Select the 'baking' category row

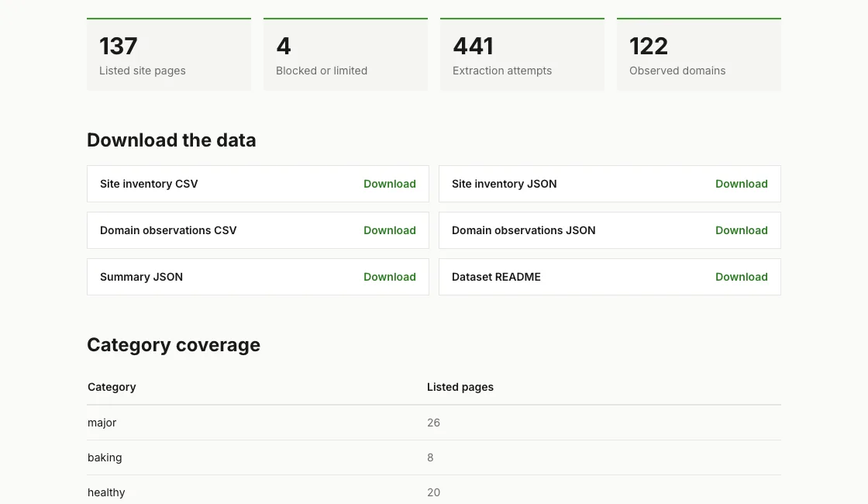click(434, 457)
